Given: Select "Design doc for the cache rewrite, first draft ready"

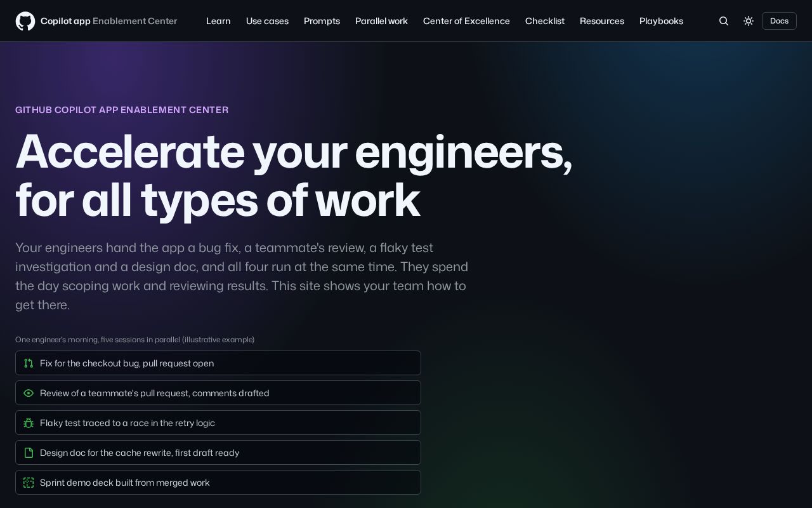Looking at the screenshot, I should [x=218, y=453].
